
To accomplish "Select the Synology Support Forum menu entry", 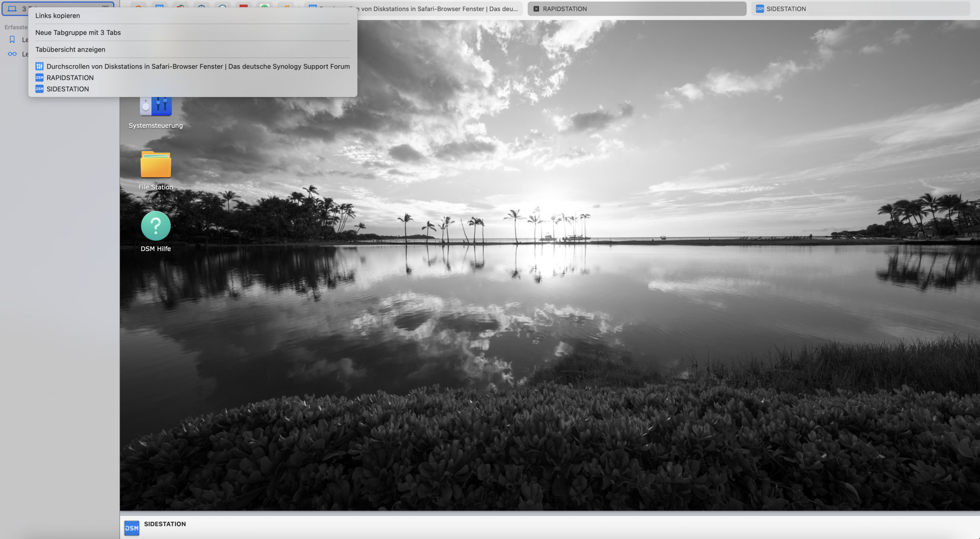I will [198, 66].
